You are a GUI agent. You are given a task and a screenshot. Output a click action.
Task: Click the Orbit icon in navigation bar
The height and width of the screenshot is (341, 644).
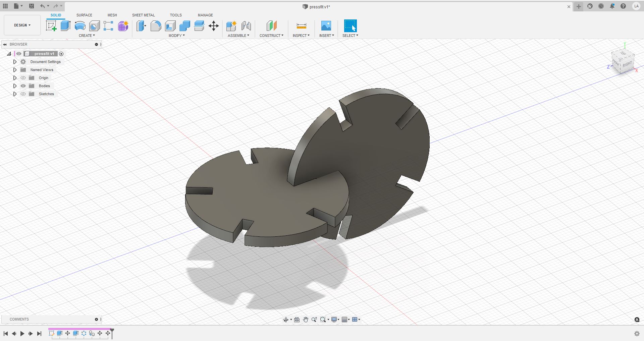[286, 320]
